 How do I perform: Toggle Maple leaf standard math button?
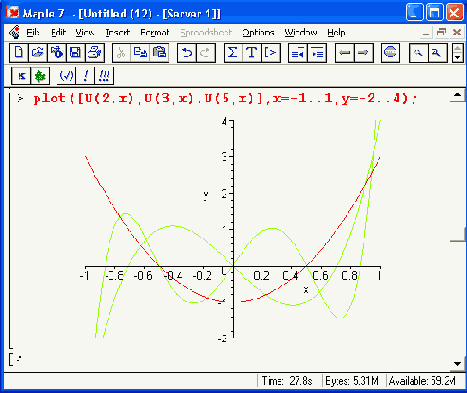[40, 76]
